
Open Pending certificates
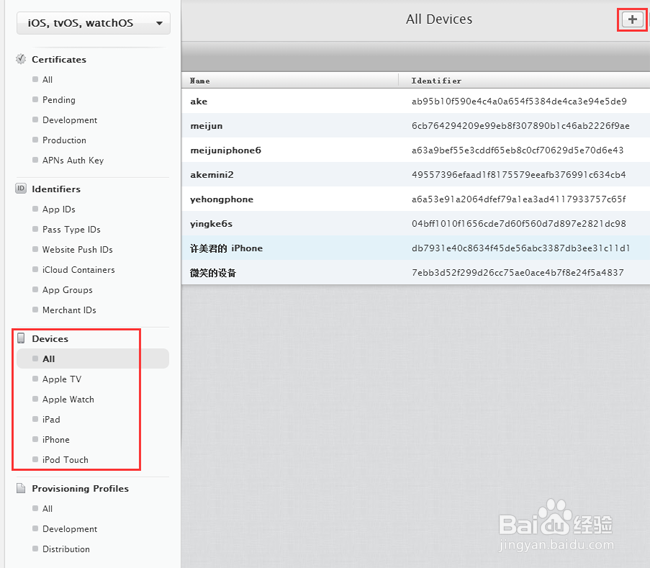[x=59, y=100]
